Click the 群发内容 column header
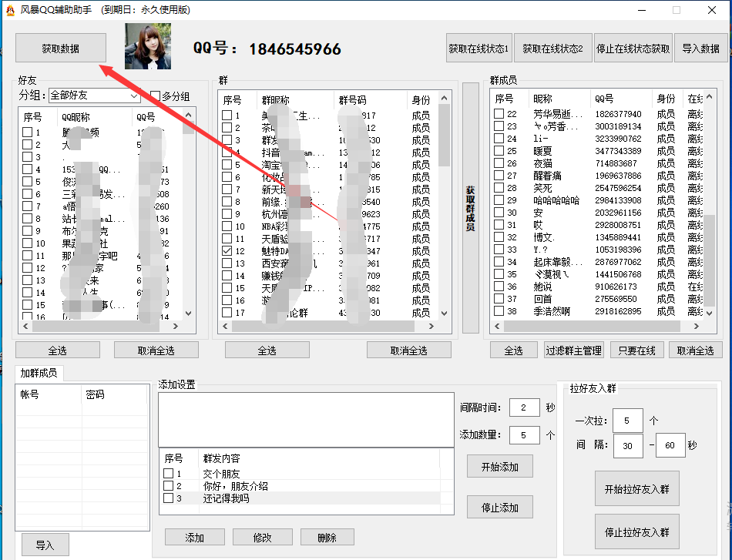This screenshot has height=560, width=732. point(221,458)
